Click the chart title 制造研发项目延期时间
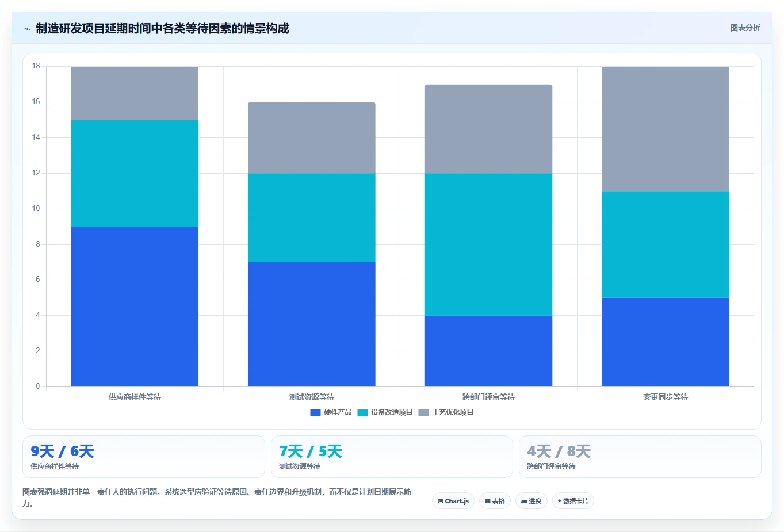 click(x=162, y=28)
